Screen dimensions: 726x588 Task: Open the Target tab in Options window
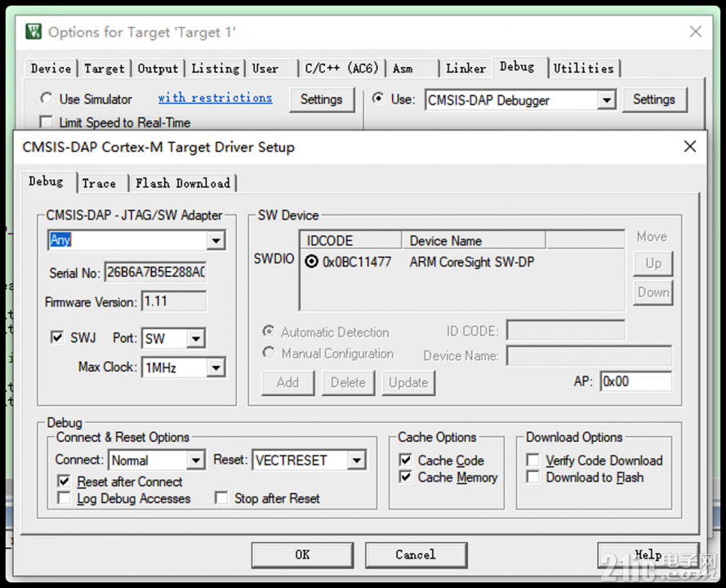pos(105,69)
